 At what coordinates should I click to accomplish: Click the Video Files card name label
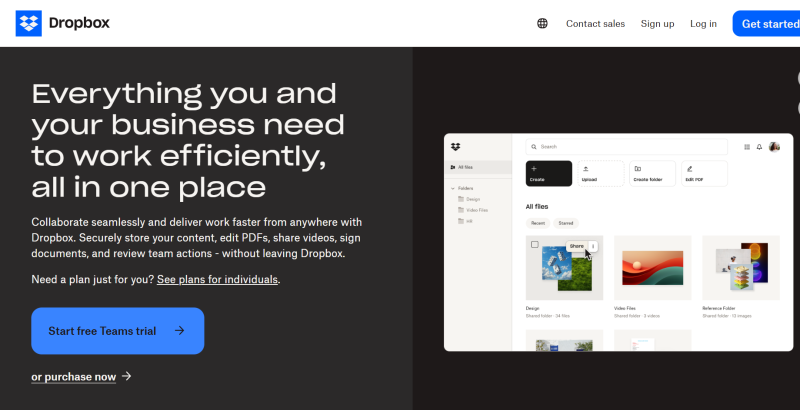click(624, 309)
